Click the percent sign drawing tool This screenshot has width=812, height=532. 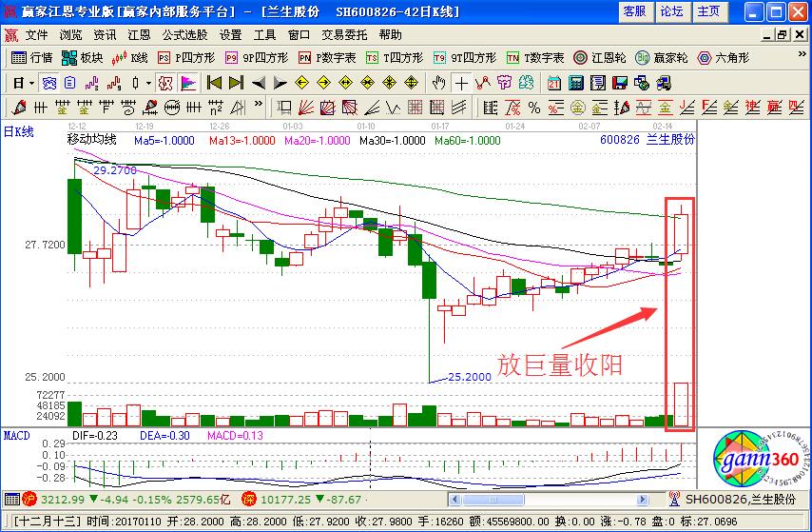pyautogui.click(x=533, y=106)
